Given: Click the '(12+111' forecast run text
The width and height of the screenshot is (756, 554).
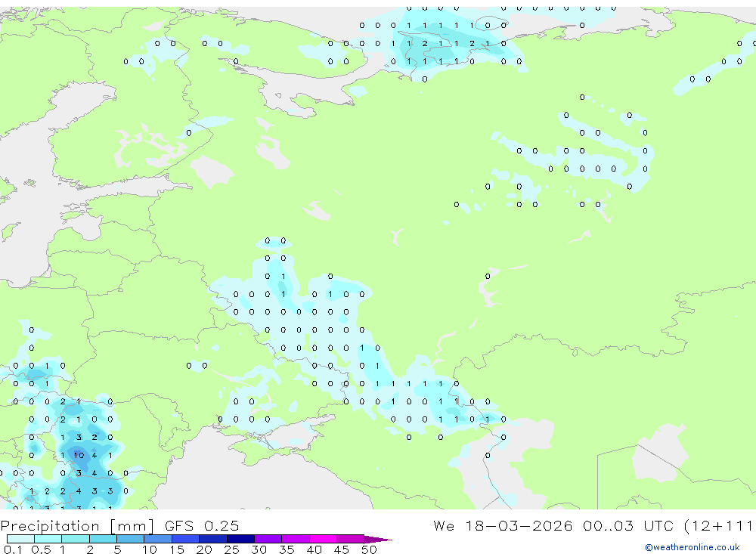Looking at the screenshot, I should [x=718, y=525].
